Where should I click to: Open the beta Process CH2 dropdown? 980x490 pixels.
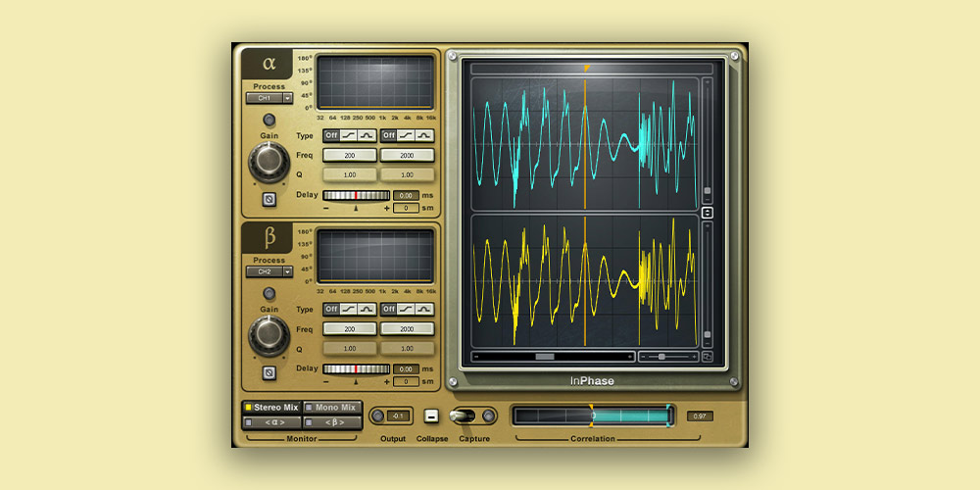pyautogui.click(x=269, y=271)
